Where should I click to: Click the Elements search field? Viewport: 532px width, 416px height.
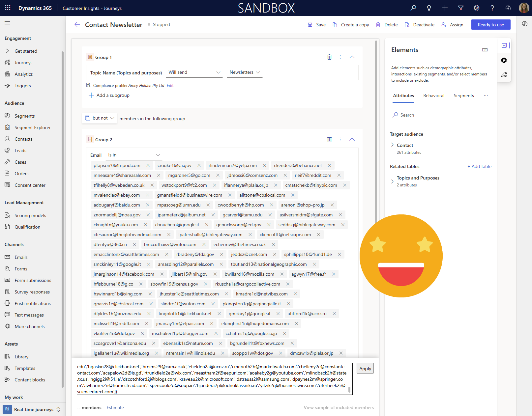click(x=440, y=115)
